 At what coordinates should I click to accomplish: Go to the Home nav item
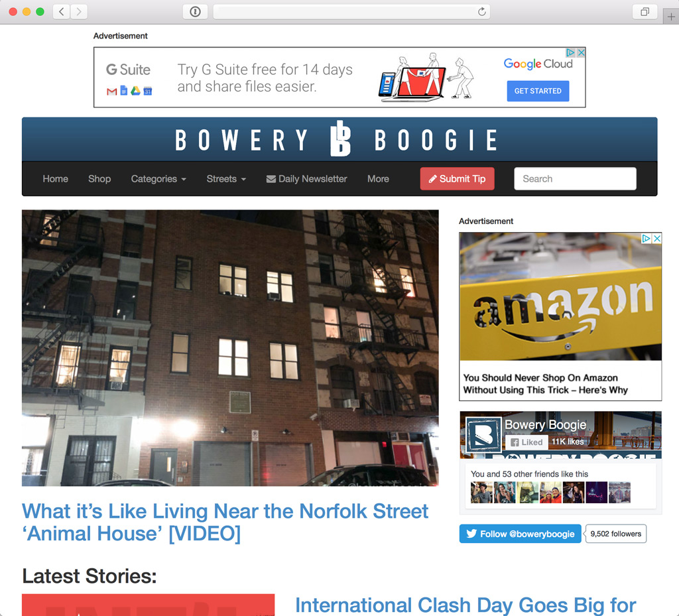56,179
